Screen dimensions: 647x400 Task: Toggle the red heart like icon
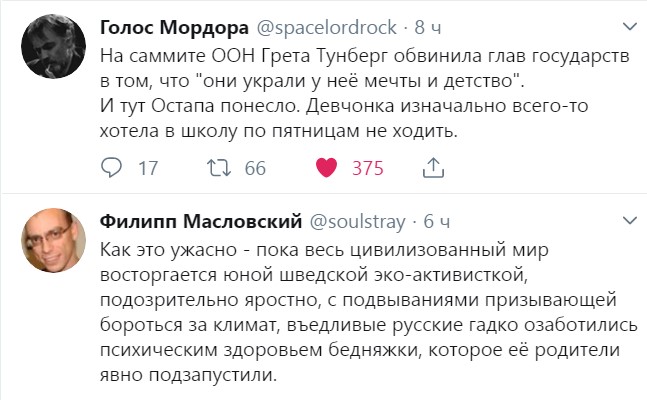pyautogui.click(x=326, y=168)
